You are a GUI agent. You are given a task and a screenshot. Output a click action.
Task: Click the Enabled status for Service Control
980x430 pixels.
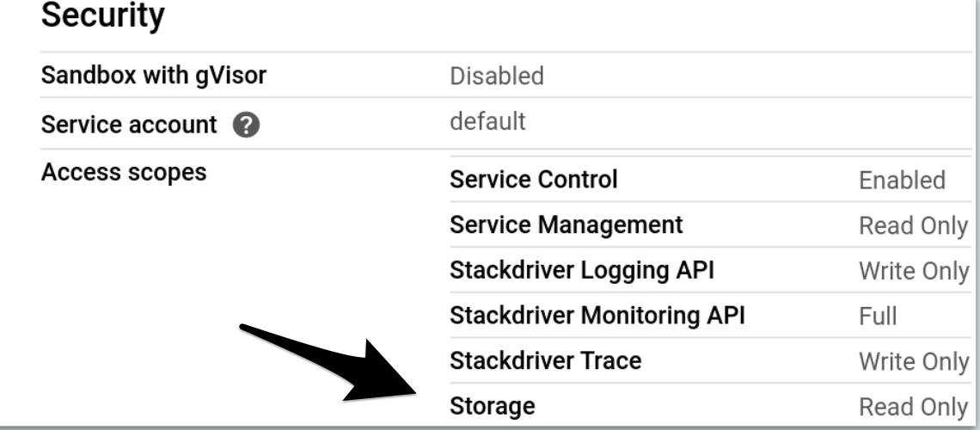tap(902, 181)
